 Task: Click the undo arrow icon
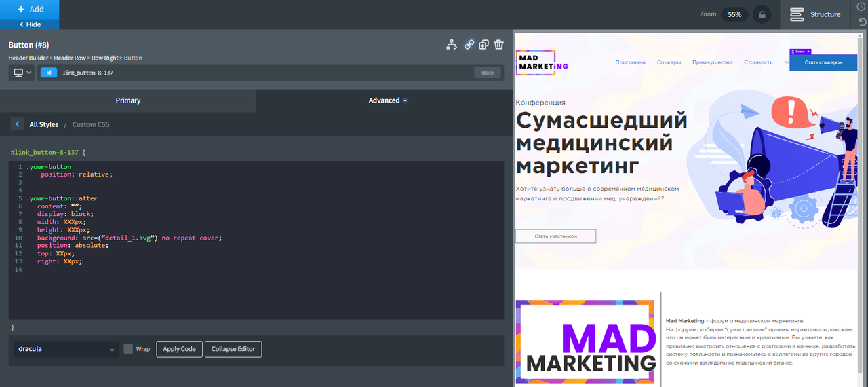click(x=861, y=22)
